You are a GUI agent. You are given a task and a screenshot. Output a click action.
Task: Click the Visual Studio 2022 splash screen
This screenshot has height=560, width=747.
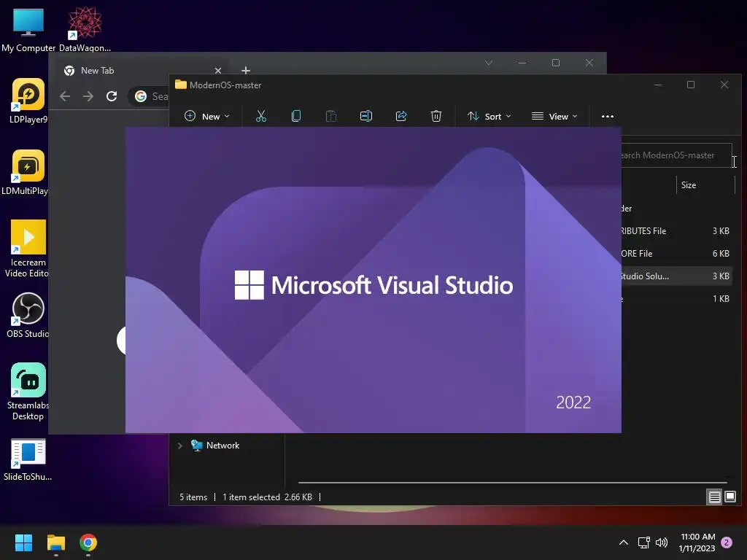pos(373,280)
